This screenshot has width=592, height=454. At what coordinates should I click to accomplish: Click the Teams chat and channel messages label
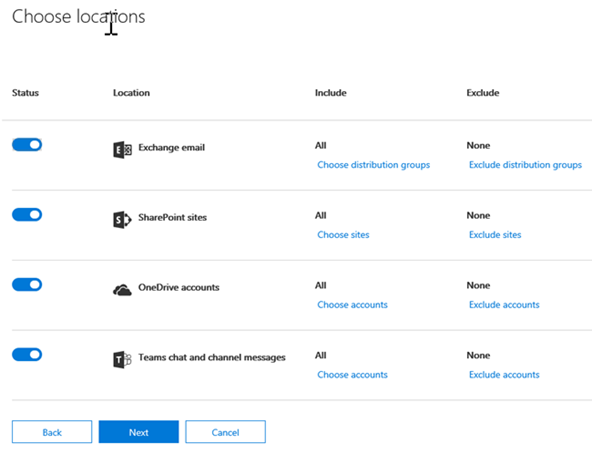[212, 357]
